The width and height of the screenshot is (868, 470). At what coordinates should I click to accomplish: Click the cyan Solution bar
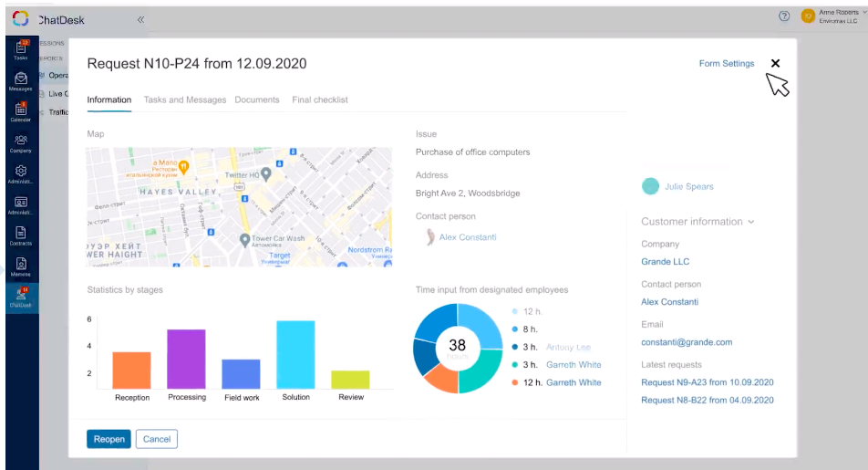295,355
